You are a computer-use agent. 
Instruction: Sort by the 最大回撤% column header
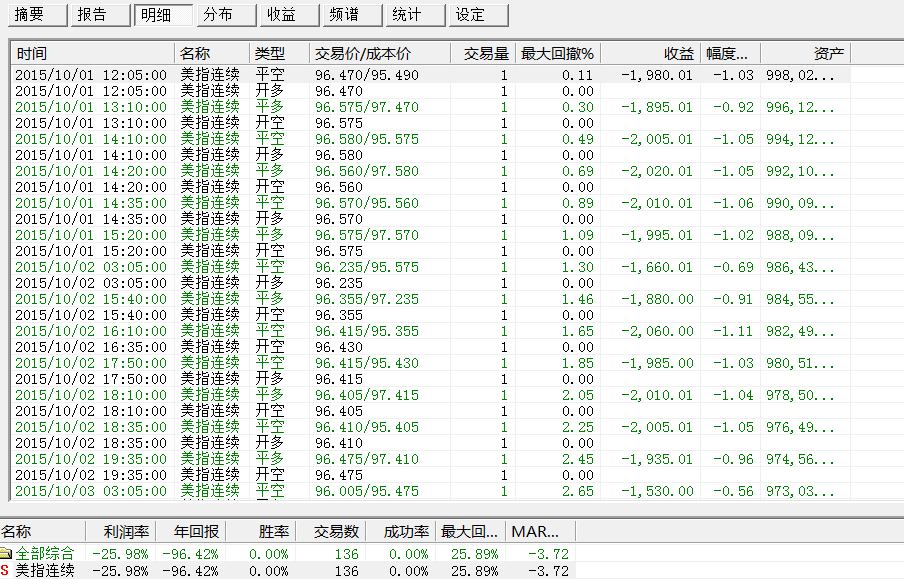pos(557,53)
